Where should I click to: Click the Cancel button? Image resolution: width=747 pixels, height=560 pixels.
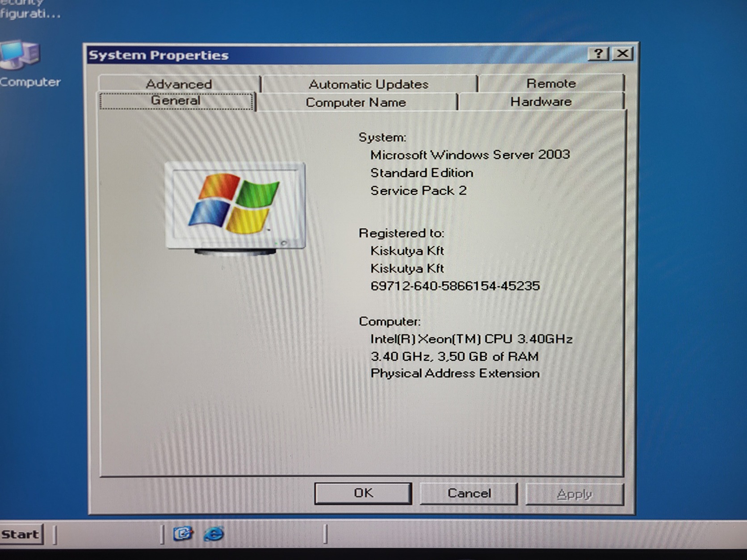469,493
